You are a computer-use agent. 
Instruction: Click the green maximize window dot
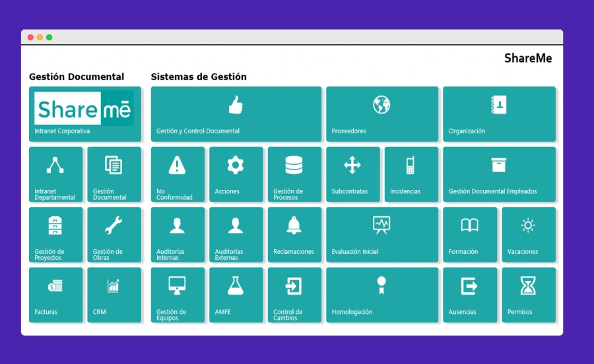[49, 38]
